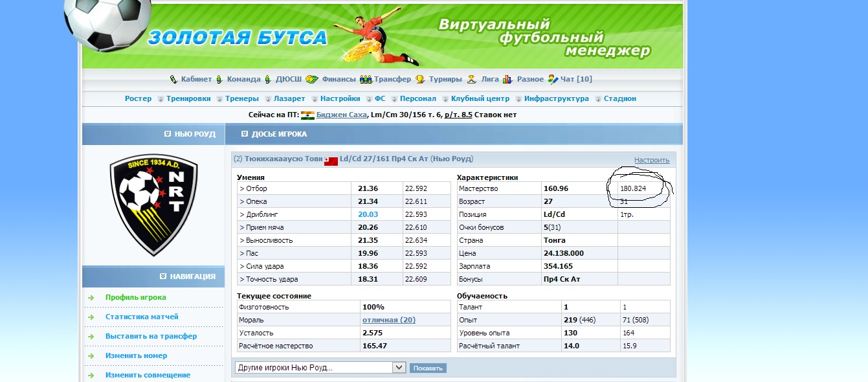This screenshot has width=868, height=382.
Task: Click the chat icon beside Чат [10]
Action: (x=553, y=79)
